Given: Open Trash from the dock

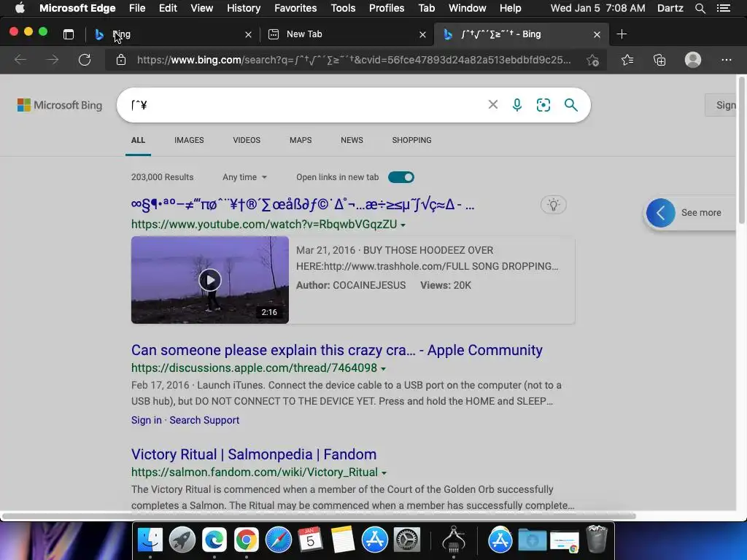Looking at the screenshot, I should (x=596, y=539).
